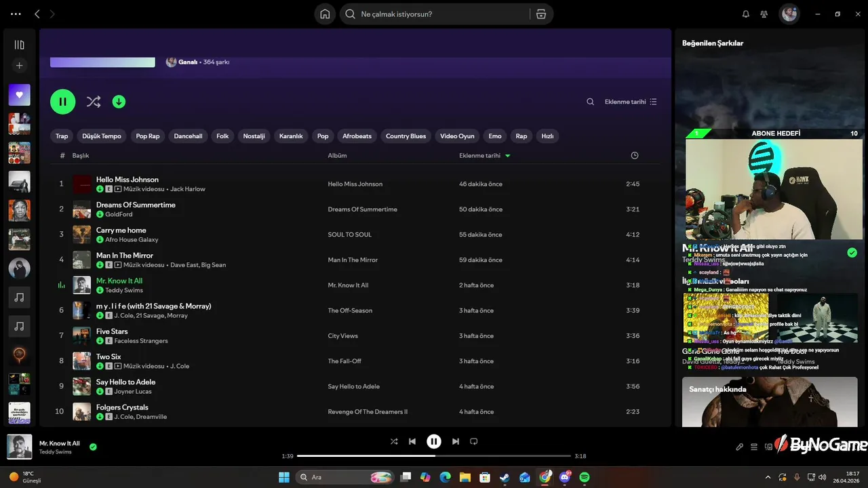Select the Afrobeats filter chip
The height and width of the screenshot is (488, 868).
(x=357, y=136)
